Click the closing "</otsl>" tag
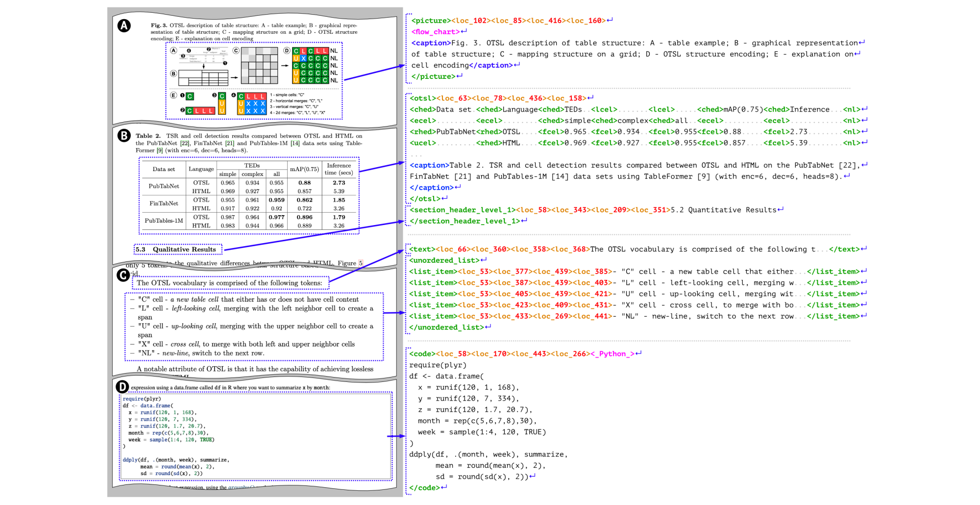 pyautogui.click(x=425, y=199)
